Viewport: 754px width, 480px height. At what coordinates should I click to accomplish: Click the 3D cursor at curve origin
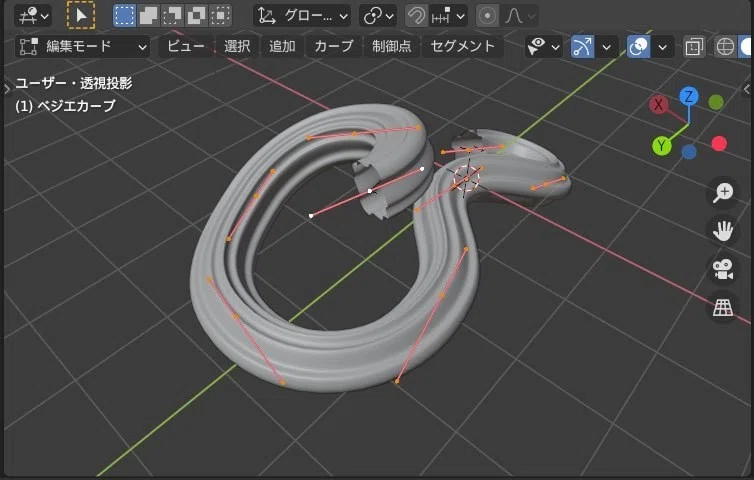466,178
